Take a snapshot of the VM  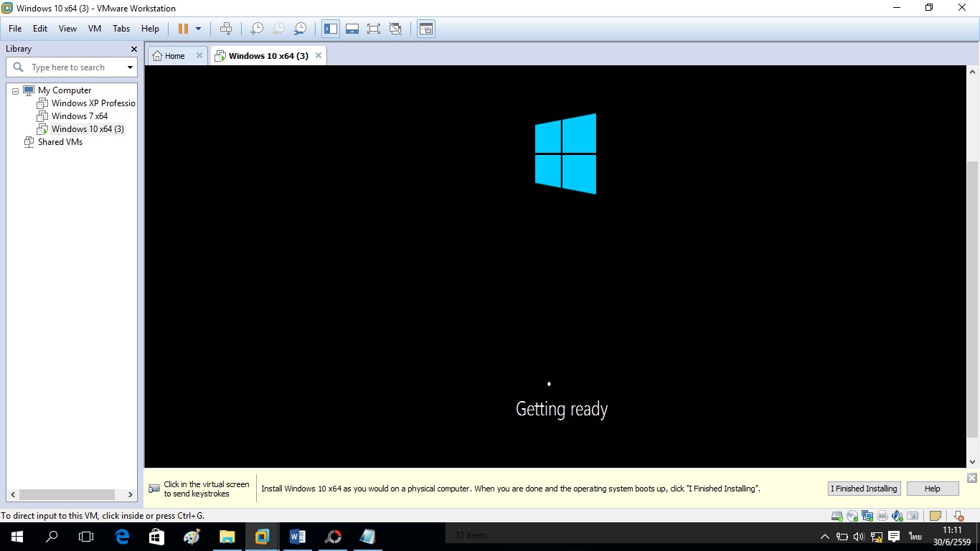(x=256, y=29)
